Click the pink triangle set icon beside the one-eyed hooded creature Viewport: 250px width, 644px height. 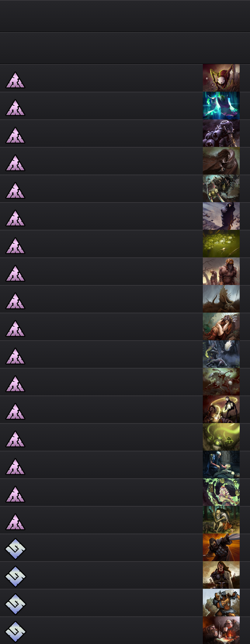[15, 80]
